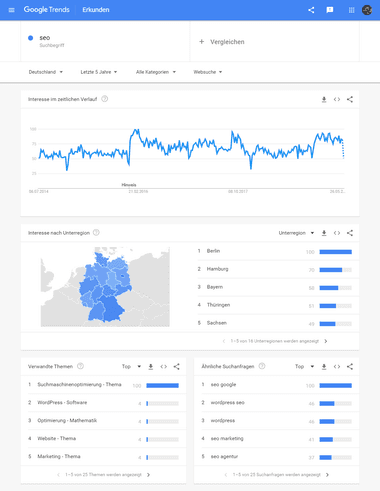Click the Google Trends logo
This screenshot has width=380, height=491.
pyautogui.click(x=46, y=10)
